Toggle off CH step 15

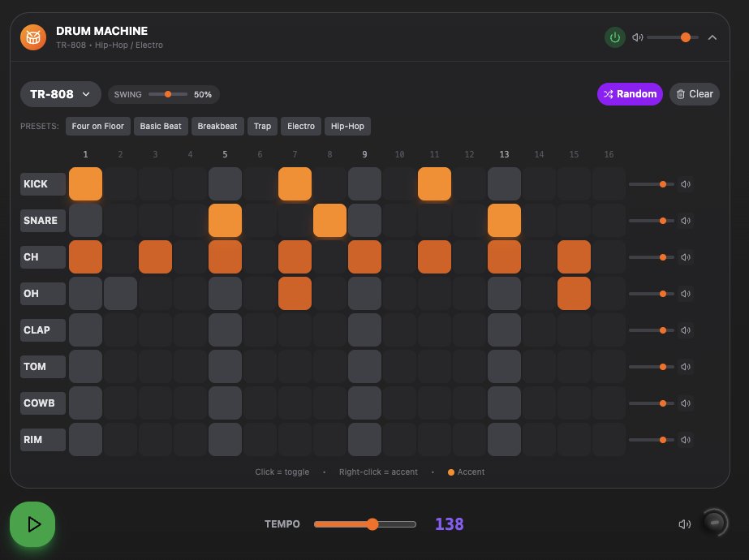[574, 257]
